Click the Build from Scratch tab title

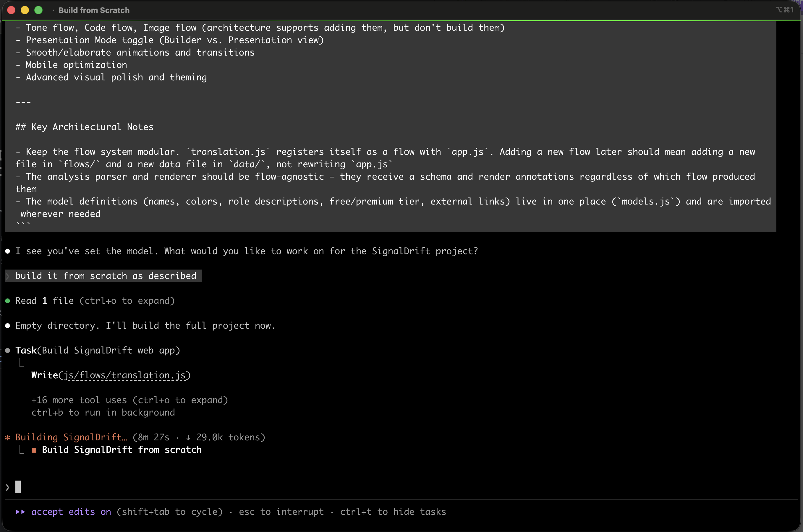click(94, 10)
